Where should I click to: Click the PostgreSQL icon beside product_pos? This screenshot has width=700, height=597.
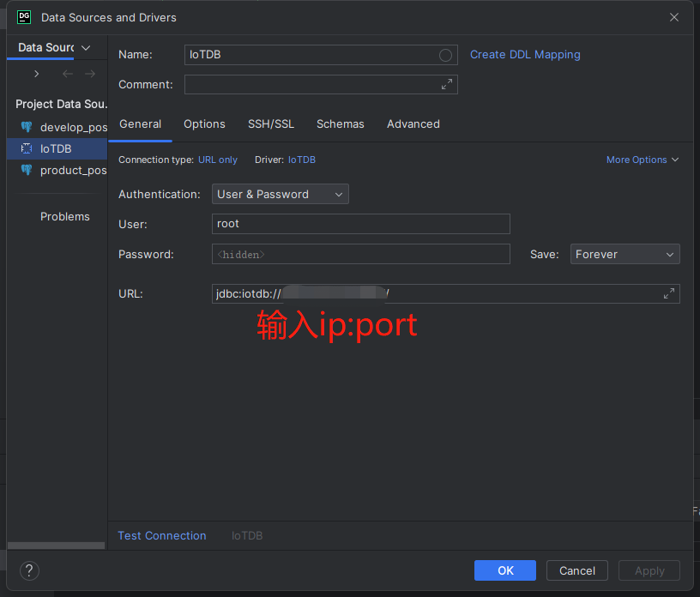coord(27,170)
